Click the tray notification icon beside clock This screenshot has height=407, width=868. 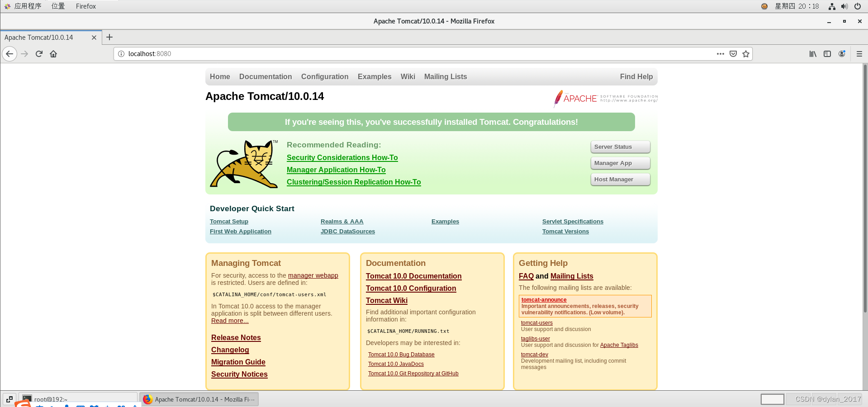[x=764, y=6]
